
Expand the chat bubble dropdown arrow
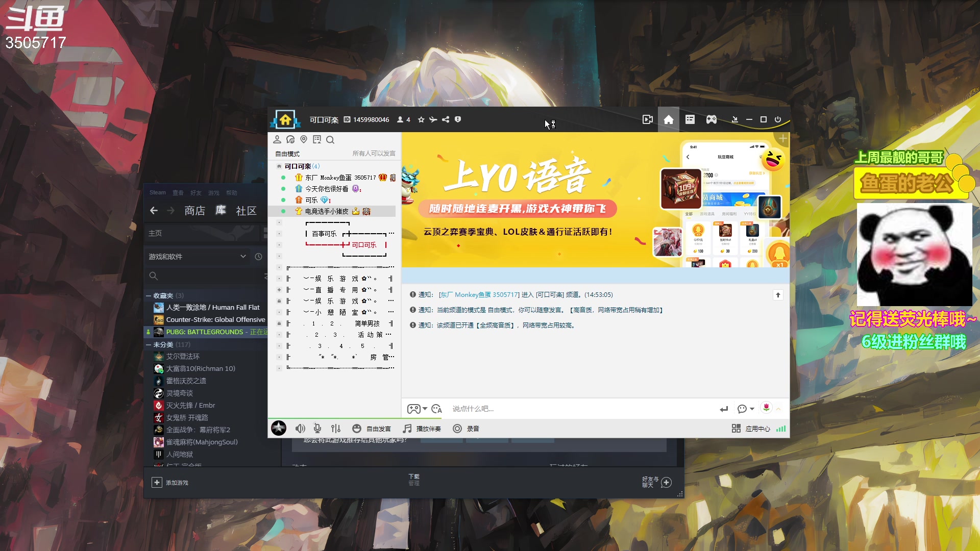tap(752, 409)
